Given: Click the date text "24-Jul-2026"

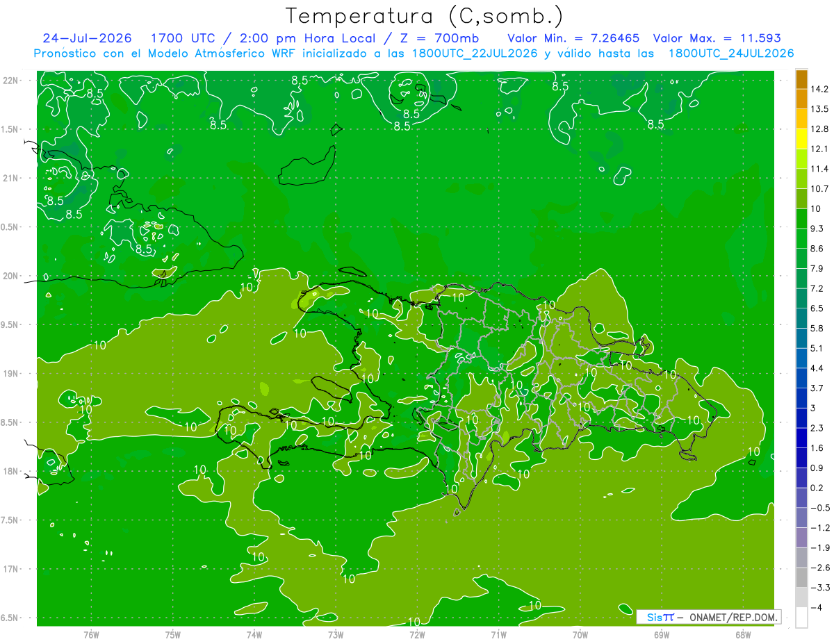Looking at the screenshot, I should click(x=87, y=38).
